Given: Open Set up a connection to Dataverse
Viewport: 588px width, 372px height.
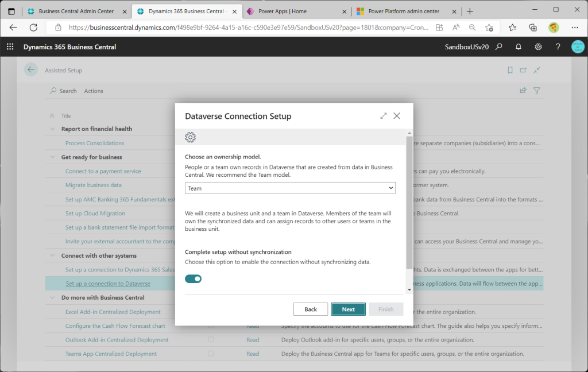Looking at the screenshot, I should pos(108,284).
